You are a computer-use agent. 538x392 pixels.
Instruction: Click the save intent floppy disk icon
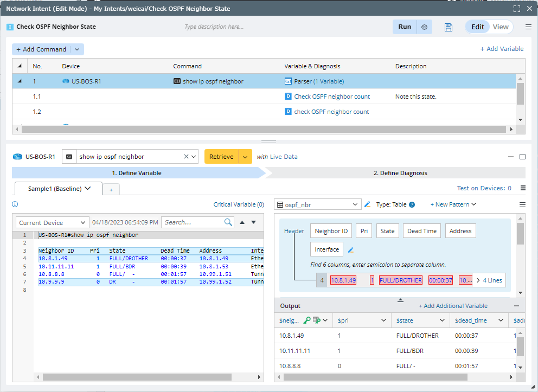[x=448, y=27]
